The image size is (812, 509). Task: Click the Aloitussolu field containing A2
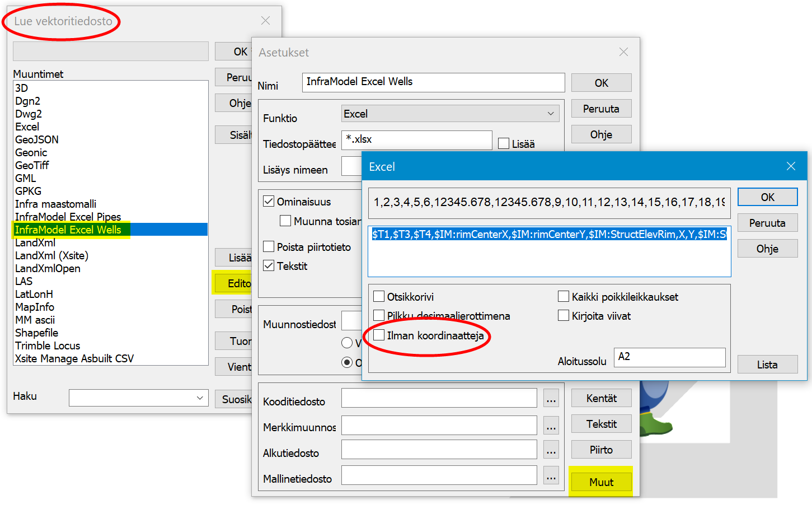pyautogui.click(x=669, y=357)
